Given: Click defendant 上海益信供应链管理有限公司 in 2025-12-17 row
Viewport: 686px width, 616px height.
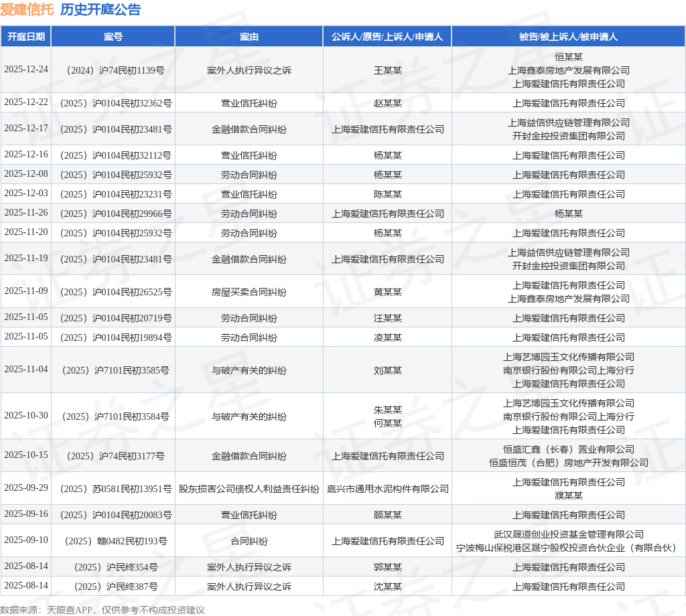Looking at the screenshot, I should point(568,123).
